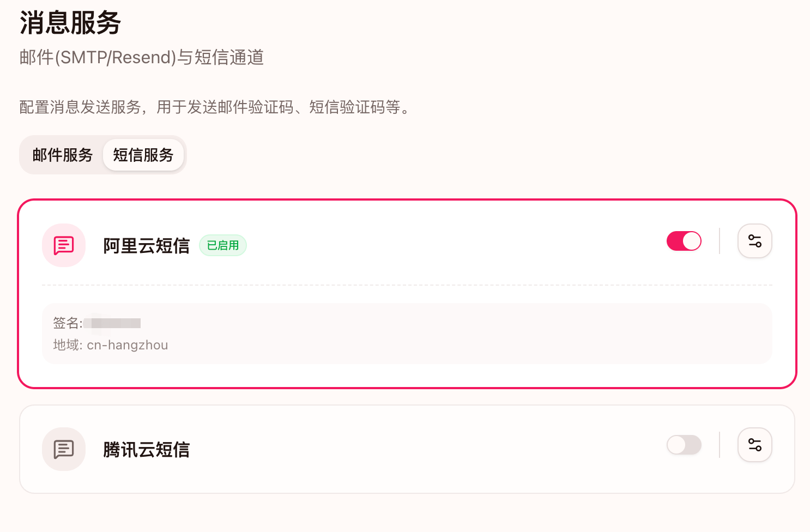Screen dimensions: 810x532
Task: Click the gray 腾讯云短信 message icon
Action: (x=64, y=449)
